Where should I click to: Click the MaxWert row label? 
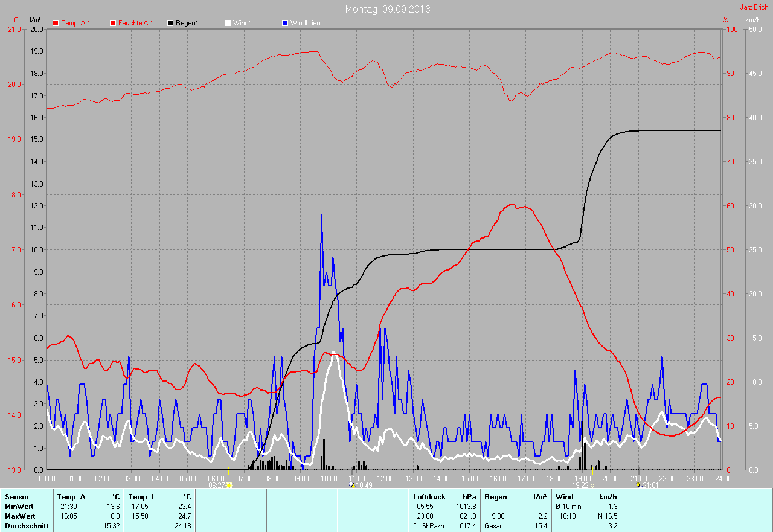19,516
